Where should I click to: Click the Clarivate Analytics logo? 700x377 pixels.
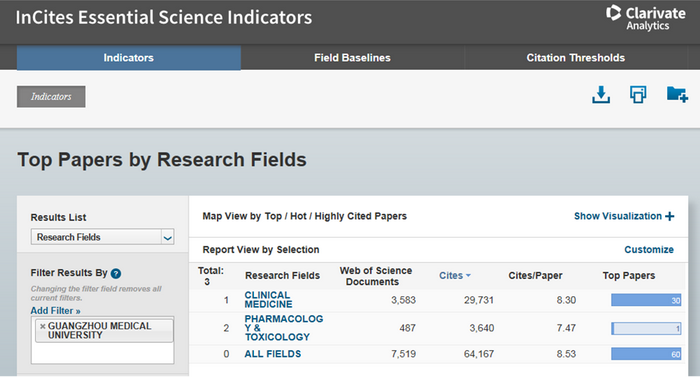[646, 18]
